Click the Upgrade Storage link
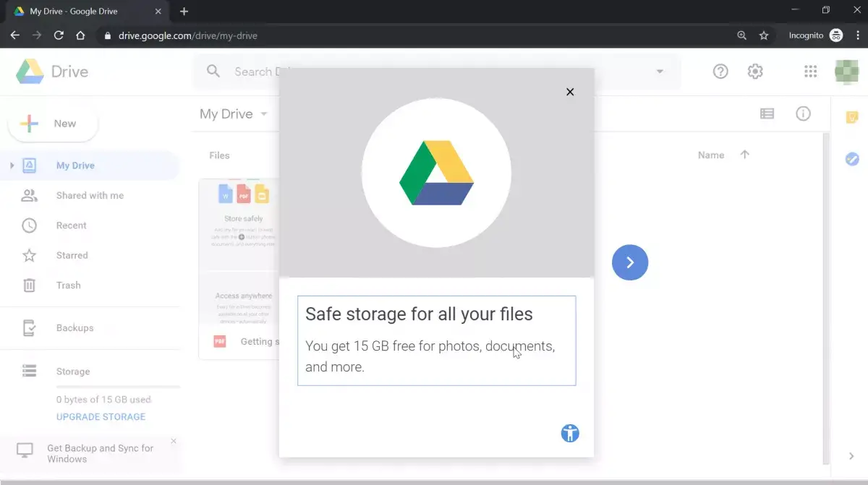 tap(101, 417)
